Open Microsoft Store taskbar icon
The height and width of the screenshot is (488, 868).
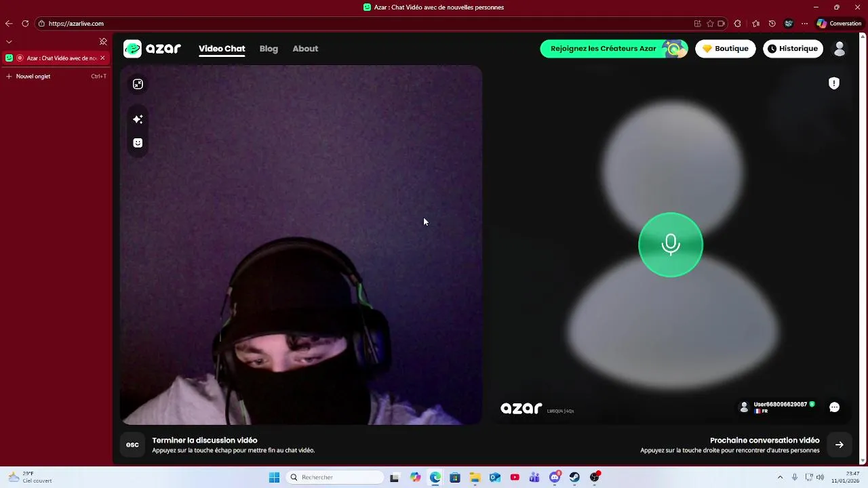[x=455, y=478]
